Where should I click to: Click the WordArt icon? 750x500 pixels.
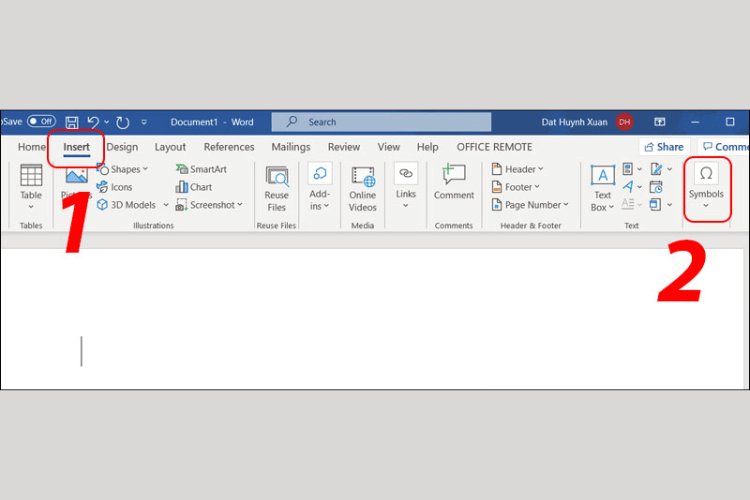tap(628, 187)
